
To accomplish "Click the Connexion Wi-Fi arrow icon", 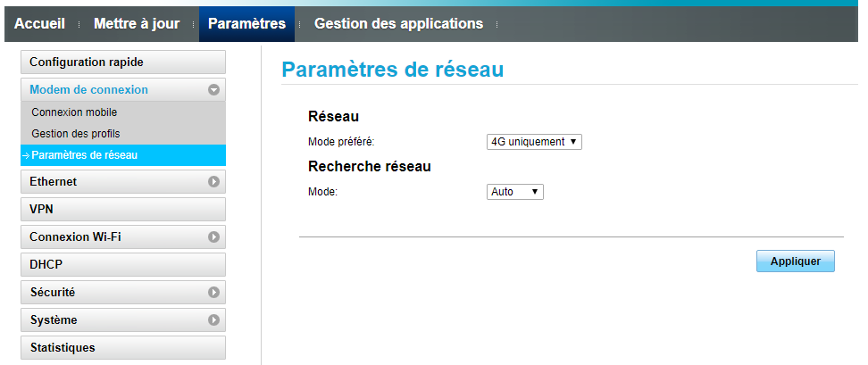I will pyautogui.click(x=213, y=237).
